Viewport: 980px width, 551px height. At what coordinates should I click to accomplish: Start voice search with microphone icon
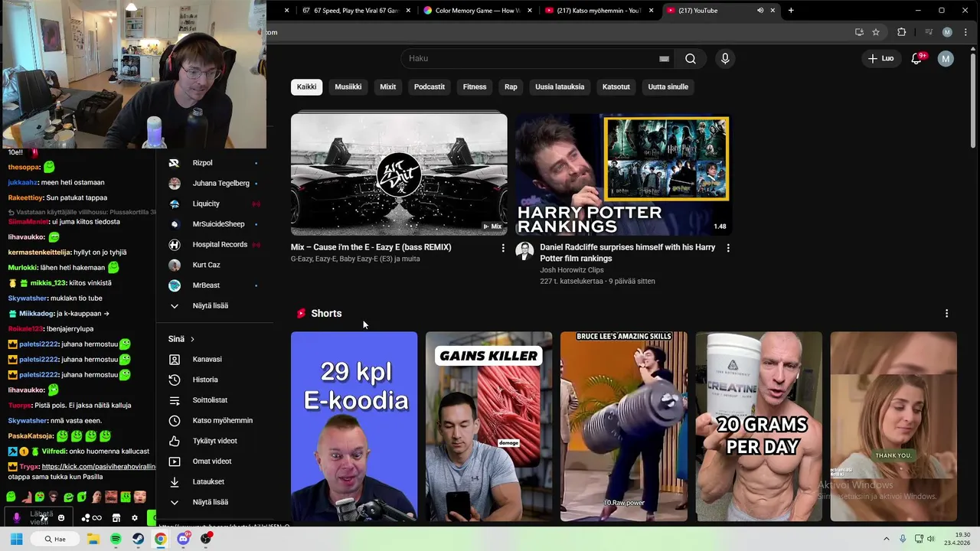[725, 59]
